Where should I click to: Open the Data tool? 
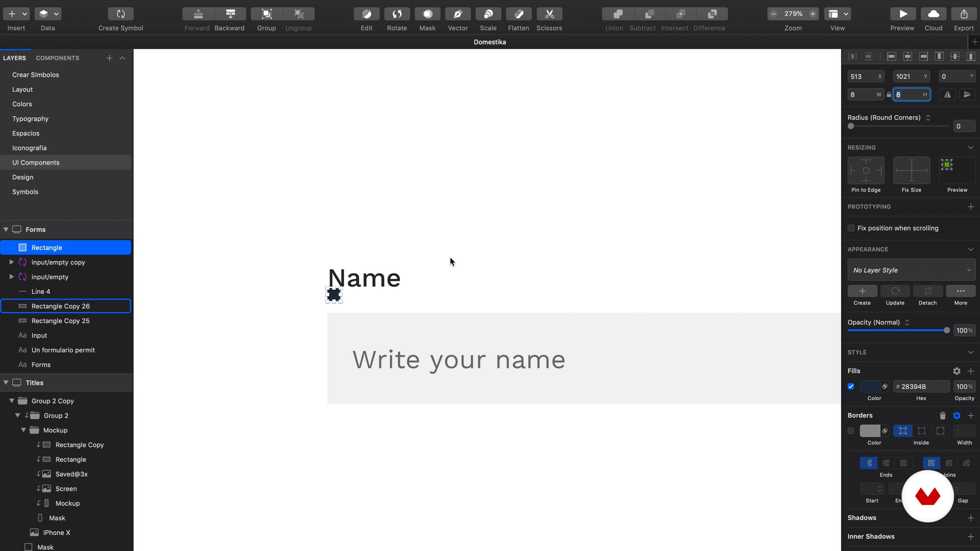(48, 14)
